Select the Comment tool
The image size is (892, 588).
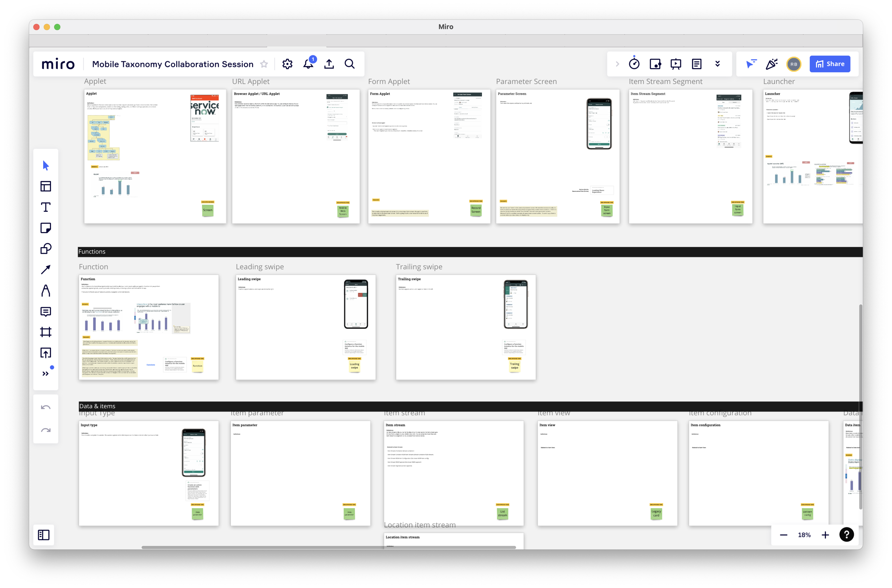[46, 312]
